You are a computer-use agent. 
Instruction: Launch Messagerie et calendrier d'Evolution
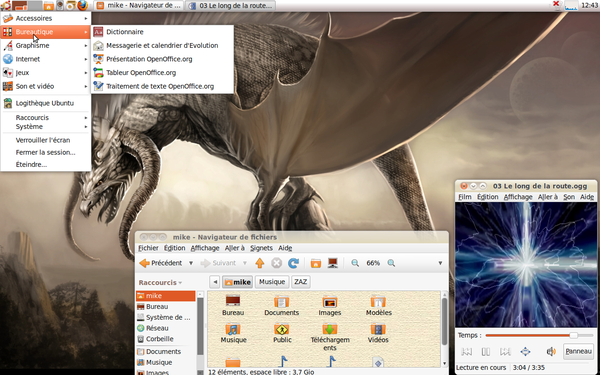point(162,46)
